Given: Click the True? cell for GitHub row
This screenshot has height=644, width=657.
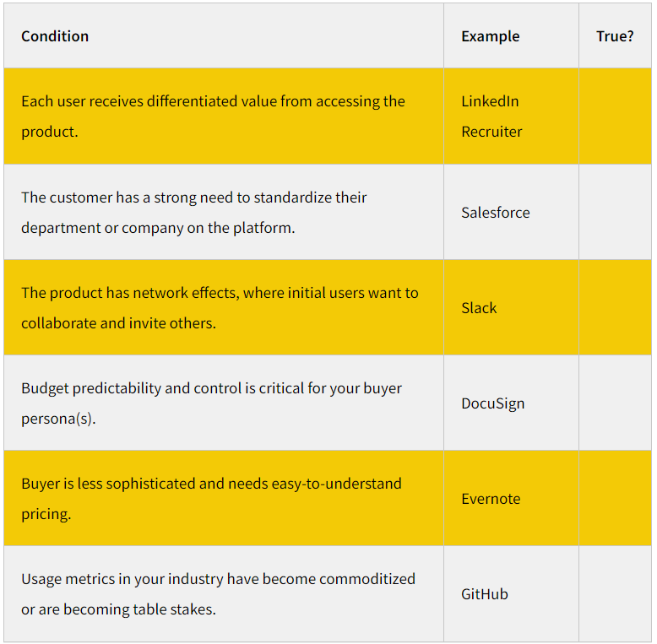Looking at the screenshot, I should coord(614,593).
